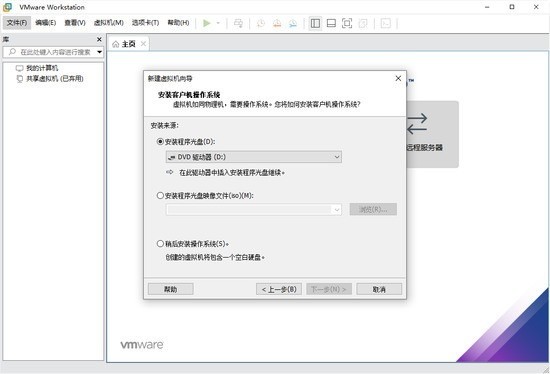Click the send Ctrl+Alt+Del toolbar icon
Screen dimensions: 550x374
(238, 23)
